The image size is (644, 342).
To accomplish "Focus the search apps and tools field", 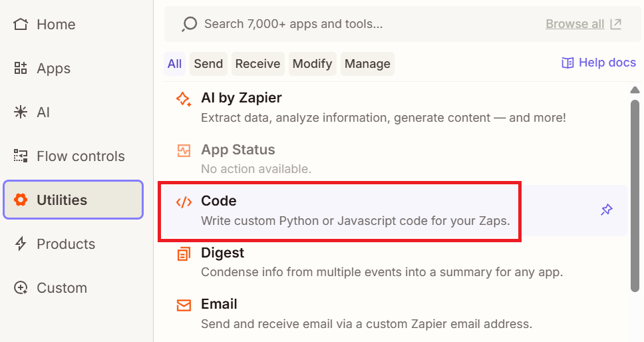I will (x=359, y=24).
